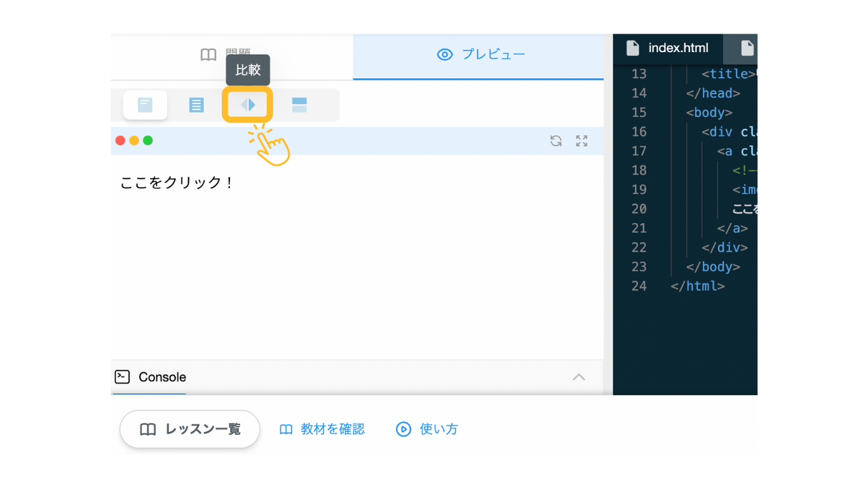Click the Console terminal icon
Viewport: 868px width, 488px height.
[x=123, y=377]
